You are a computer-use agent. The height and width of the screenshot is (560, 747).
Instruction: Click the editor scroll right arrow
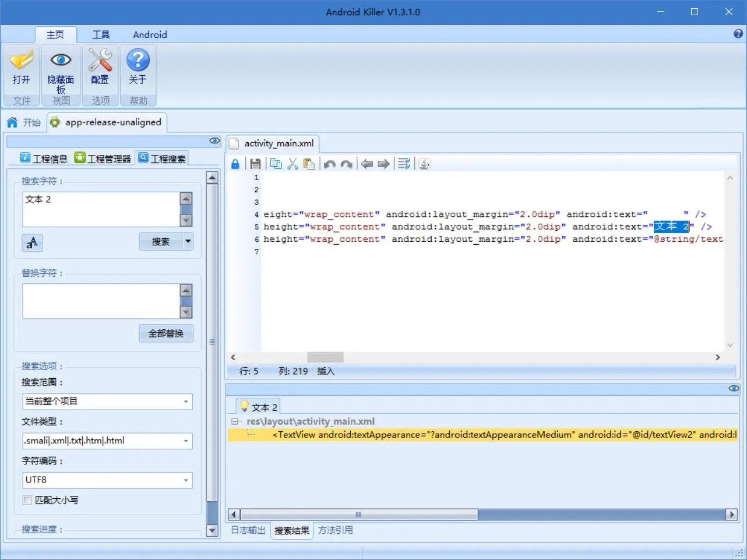(x=717, y=357)
